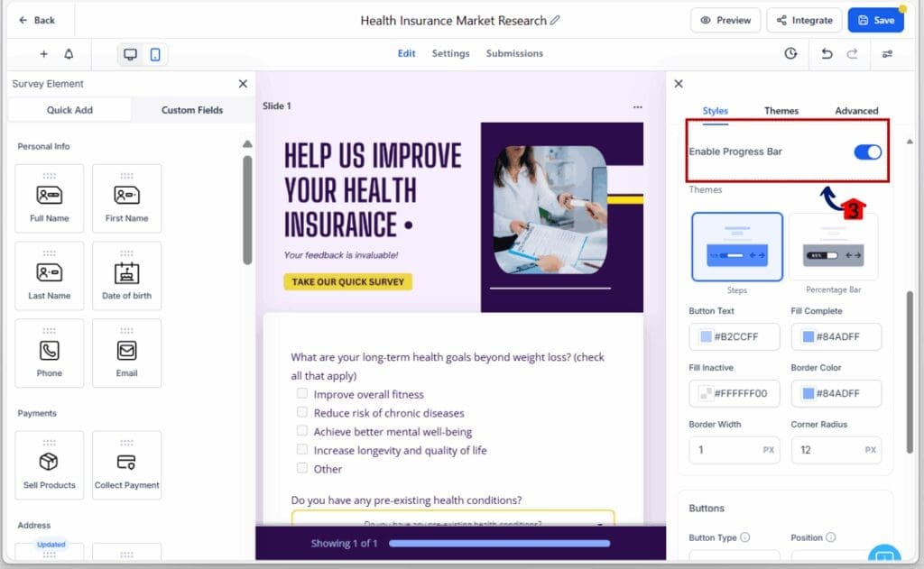Check Achieve better mental well-being
This screenshot has width=924, height=569.
pyautogui.click(x=301, y=430)
